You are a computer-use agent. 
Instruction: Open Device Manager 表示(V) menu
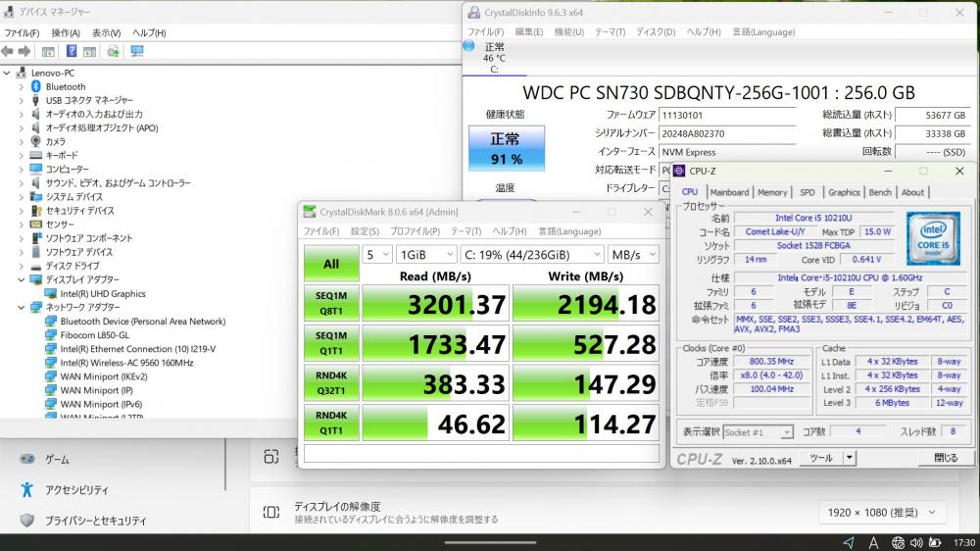point(106,32)
